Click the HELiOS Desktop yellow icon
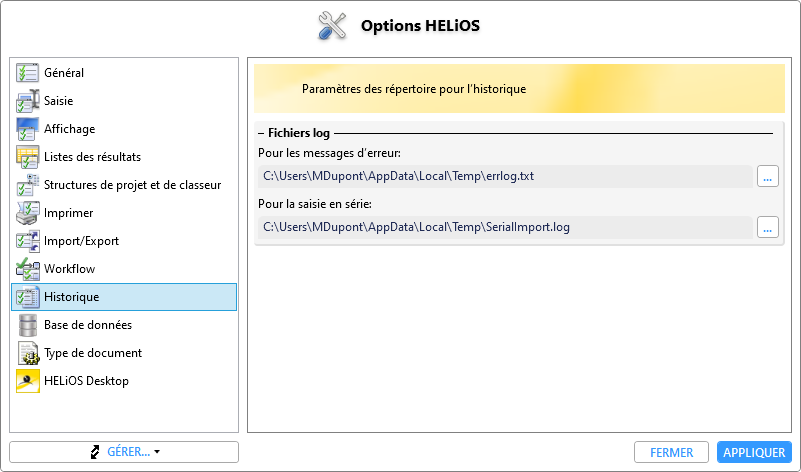This screenshot has height=472, width=801. [28, 381]
